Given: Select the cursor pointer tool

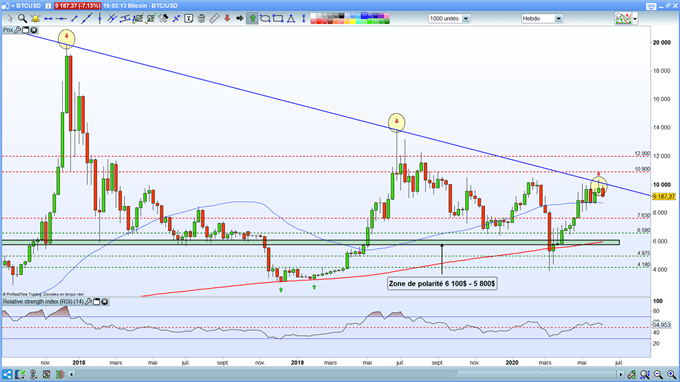Looking at the screenshot, I should [x=10, y=19].
